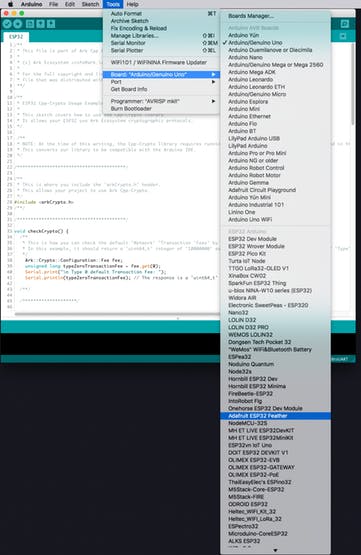Open the Edit menu

click(x=70, y=4)
